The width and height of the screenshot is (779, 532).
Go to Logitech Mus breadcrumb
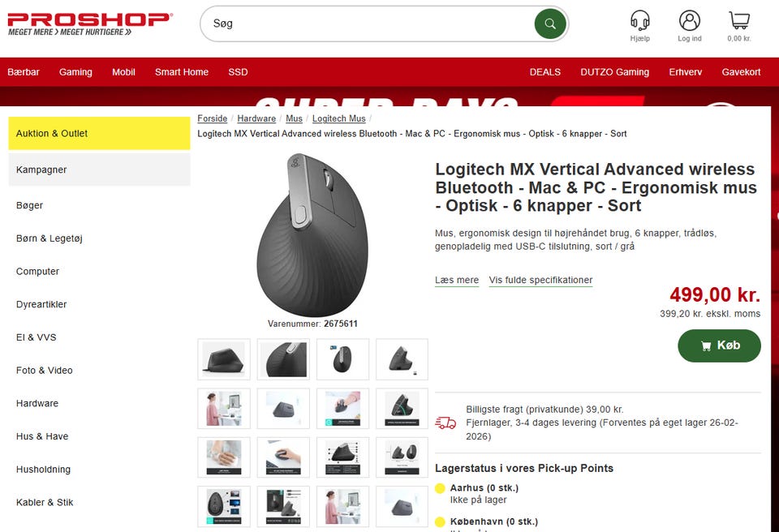coord(339,118)
